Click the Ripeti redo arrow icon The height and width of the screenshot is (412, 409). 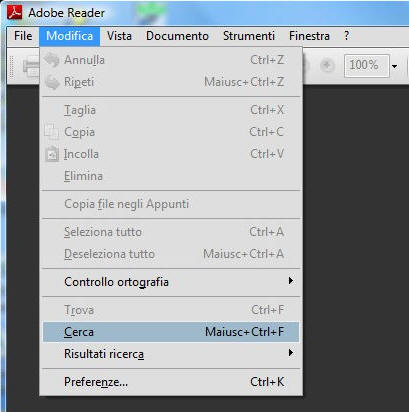52,82
